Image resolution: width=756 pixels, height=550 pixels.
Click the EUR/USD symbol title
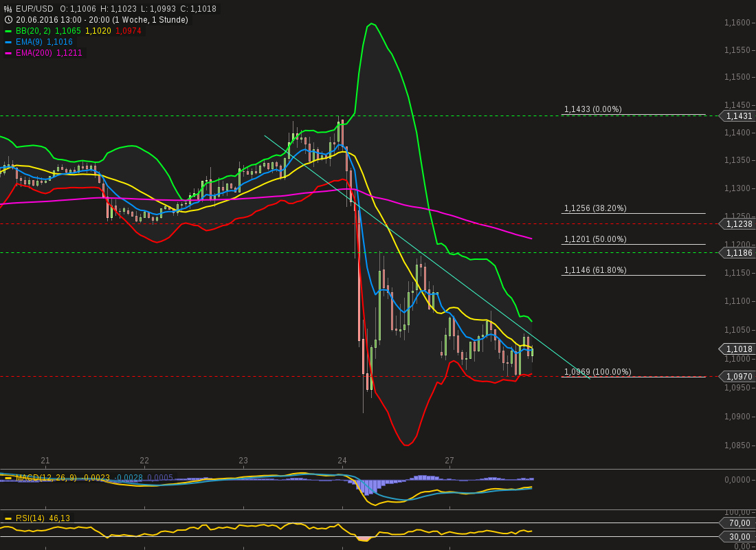34,9
